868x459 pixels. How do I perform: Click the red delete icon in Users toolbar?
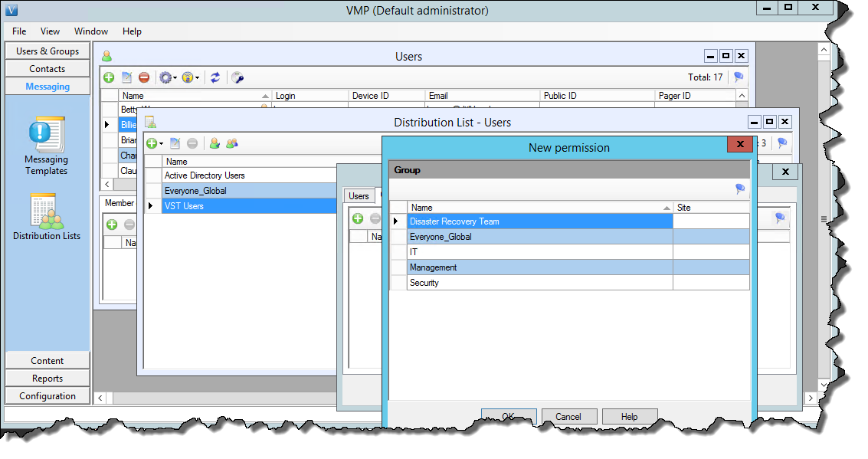click(x=144, y=77)
